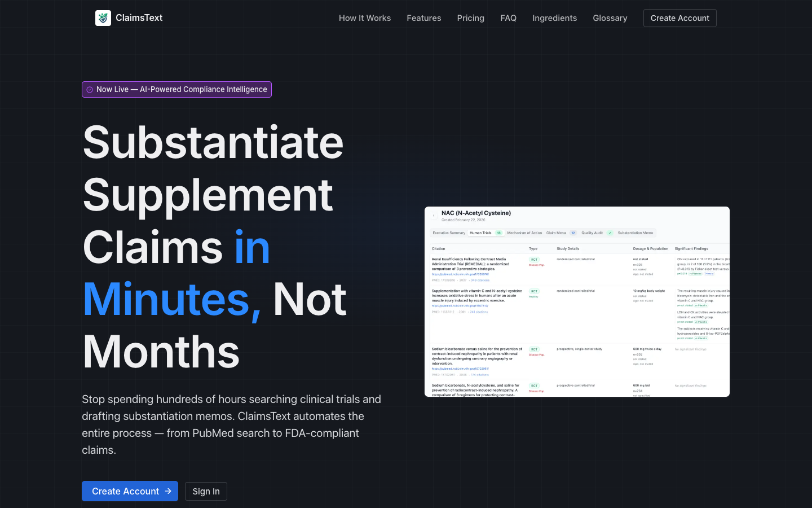This screenshot has width=812, height=508.
Task: Open the Pricing page
Action: pos(471,18)
